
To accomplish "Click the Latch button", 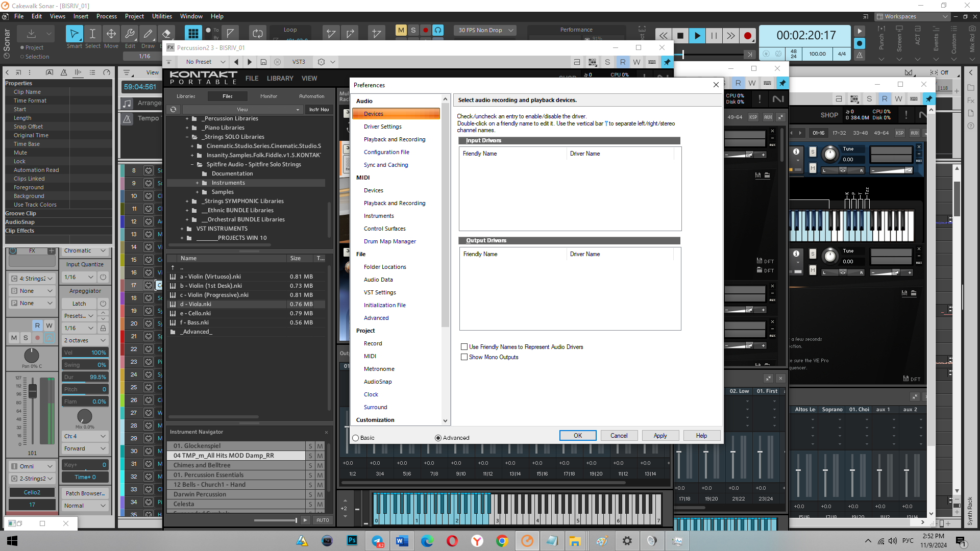I will 79,304.
